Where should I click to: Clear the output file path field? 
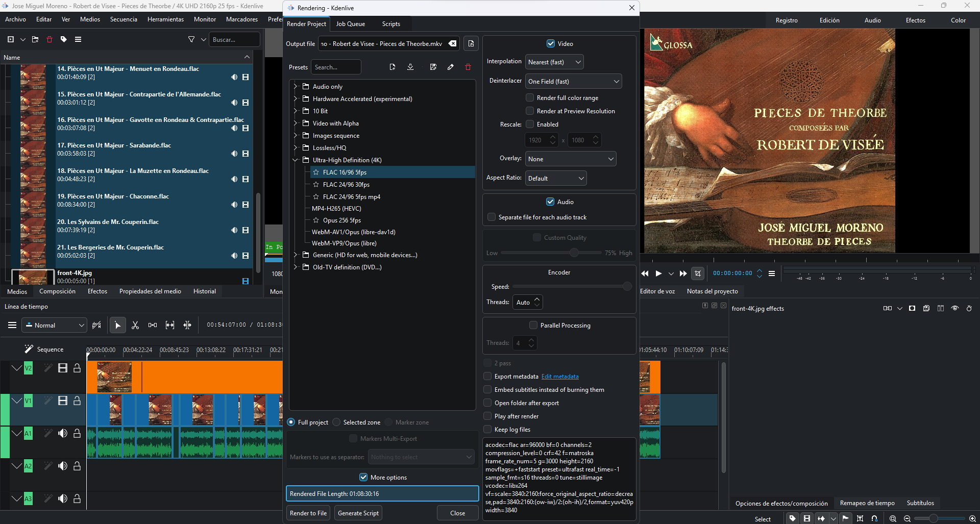(452, 44)
